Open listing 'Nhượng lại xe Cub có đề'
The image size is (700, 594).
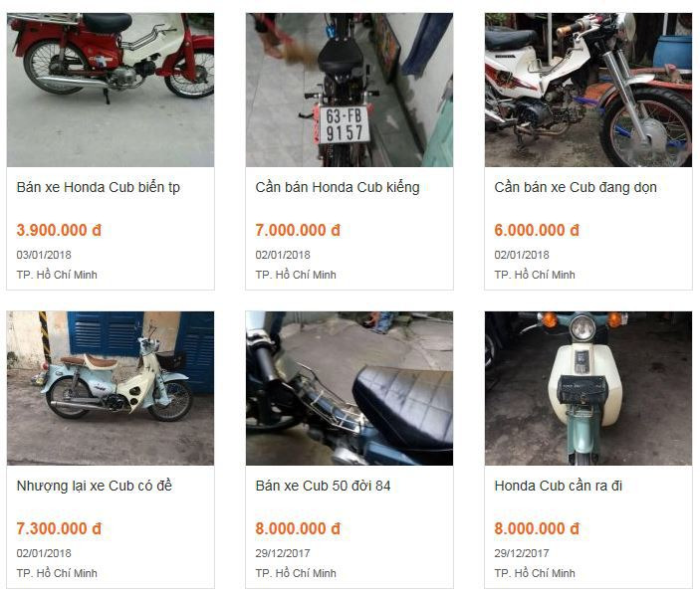click(95, 486)
